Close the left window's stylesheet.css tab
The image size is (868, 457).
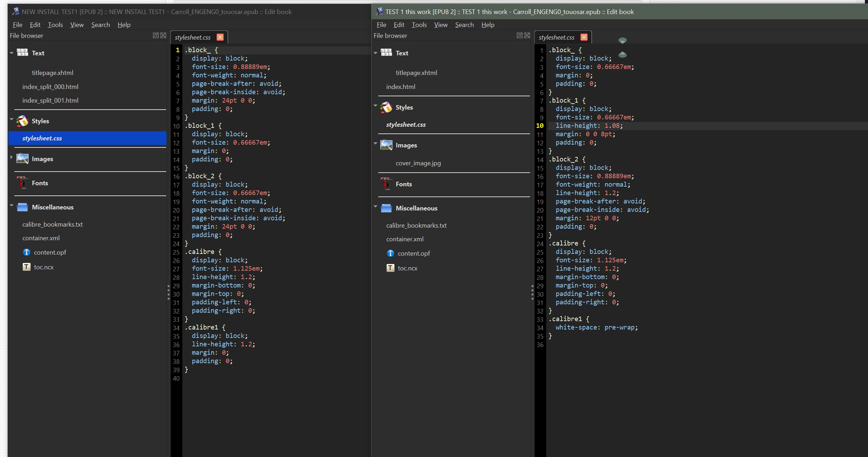[x=220, y=37]
